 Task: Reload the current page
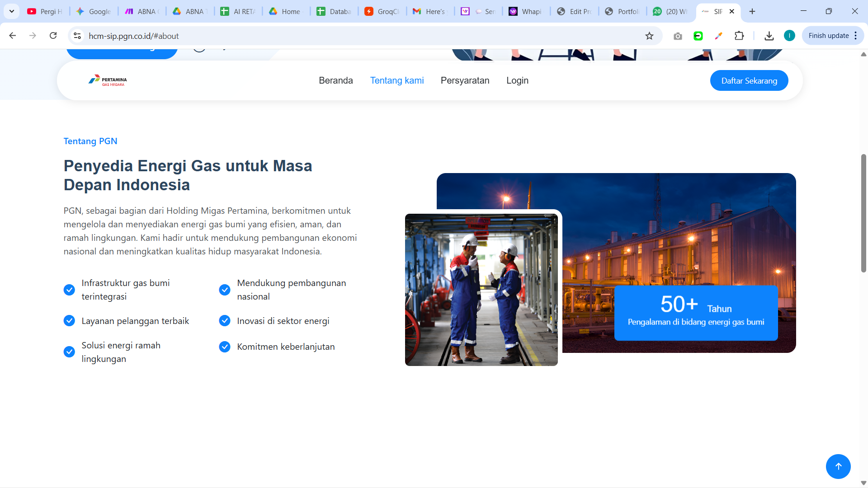(x=53, y=36)
